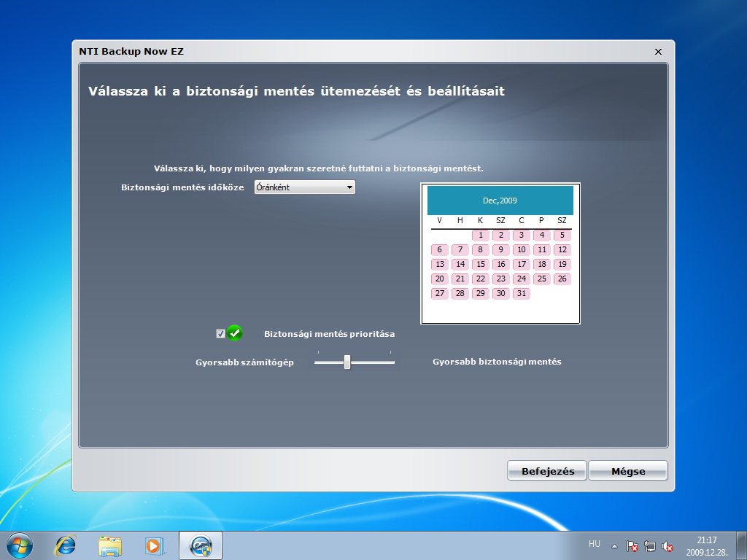Open Internet Explorer from taskbar
This screenshot has width=747, height=560.
tap(65, 545)
